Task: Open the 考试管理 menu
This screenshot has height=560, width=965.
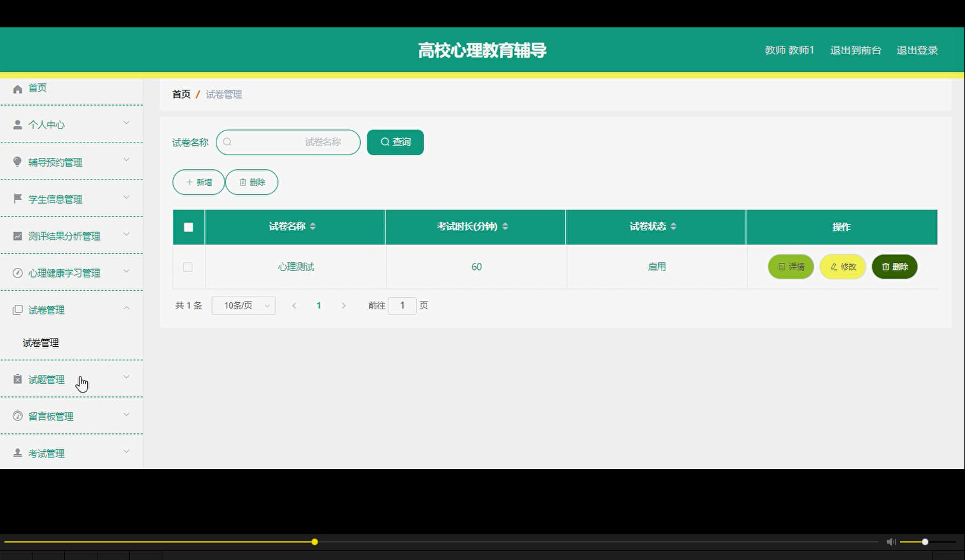Action: pyautogui.click(x=71, y=453)
